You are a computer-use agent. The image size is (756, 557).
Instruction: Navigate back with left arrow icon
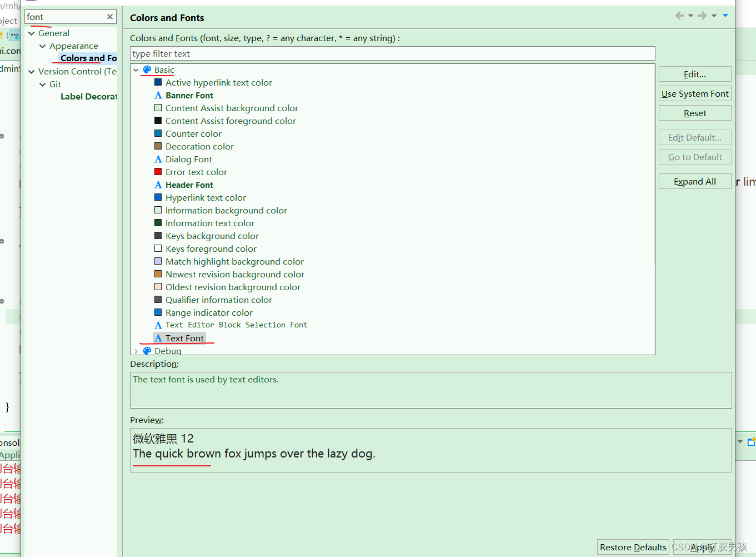[x=679, y=16]
